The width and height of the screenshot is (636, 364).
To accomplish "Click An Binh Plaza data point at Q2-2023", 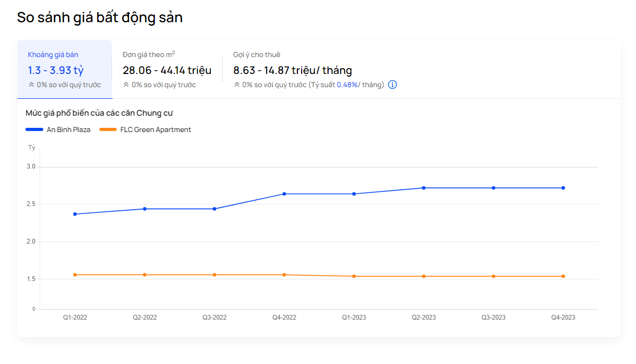I will point(424,188).
